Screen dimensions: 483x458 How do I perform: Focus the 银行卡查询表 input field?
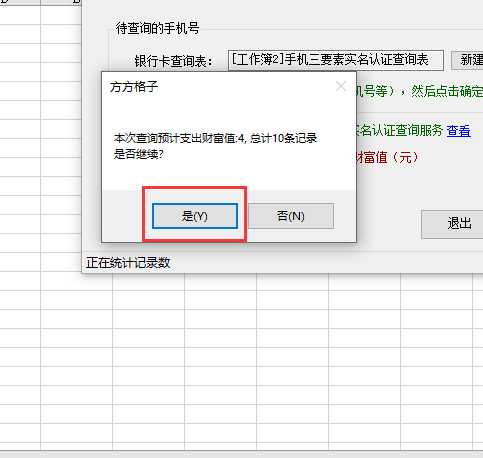click(336, 60)
